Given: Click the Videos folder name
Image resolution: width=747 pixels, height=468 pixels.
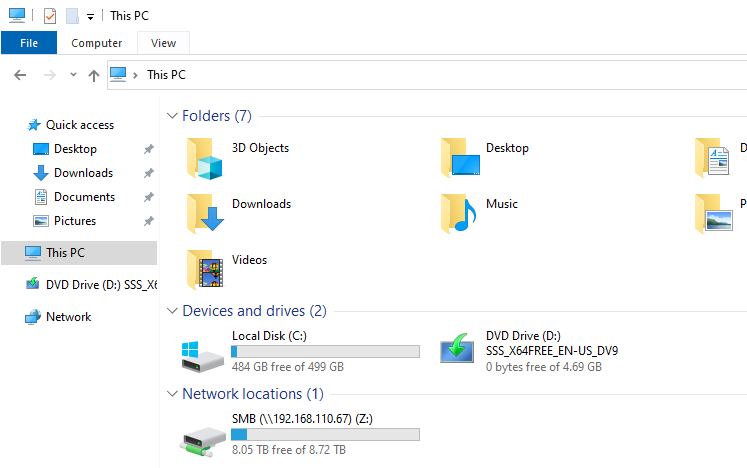Looking at the screenshot, I should pos(249,260).
